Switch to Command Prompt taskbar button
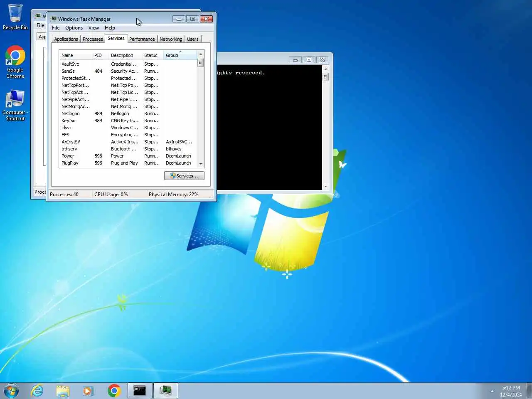Screen dimensions: 532x399 tap(140, 391)
